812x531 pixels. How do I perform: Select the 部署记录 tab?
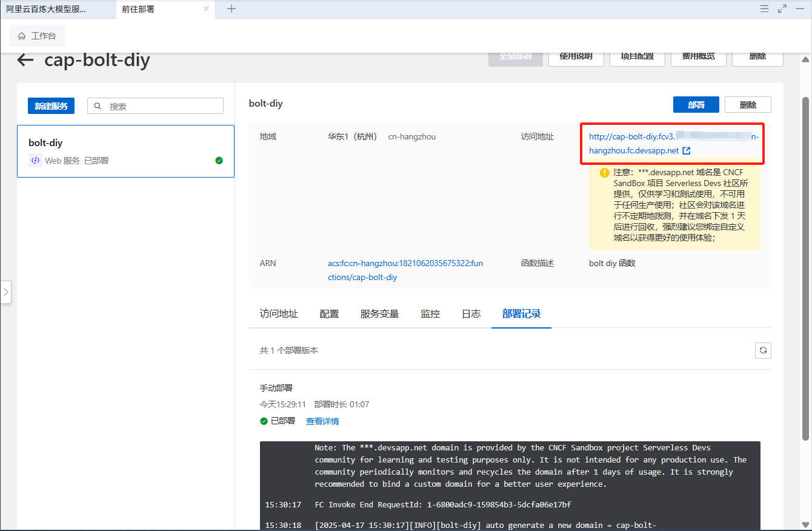(521, 314)
